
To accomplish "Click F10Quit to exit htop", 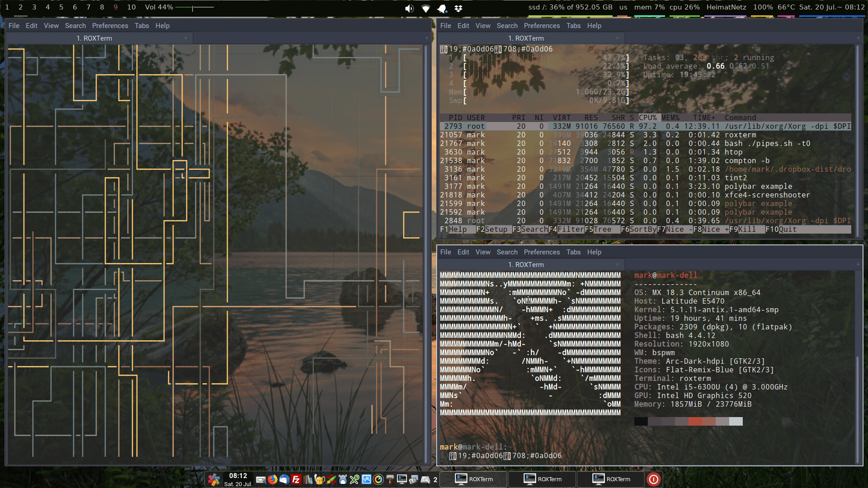I will point(780,230).
